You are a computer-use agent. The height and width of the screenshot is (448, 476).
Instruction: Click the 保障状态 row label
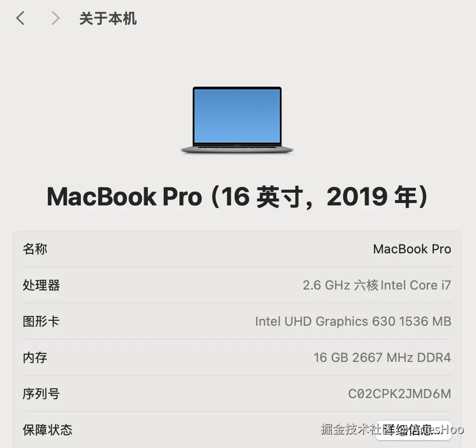click(47, 430)
